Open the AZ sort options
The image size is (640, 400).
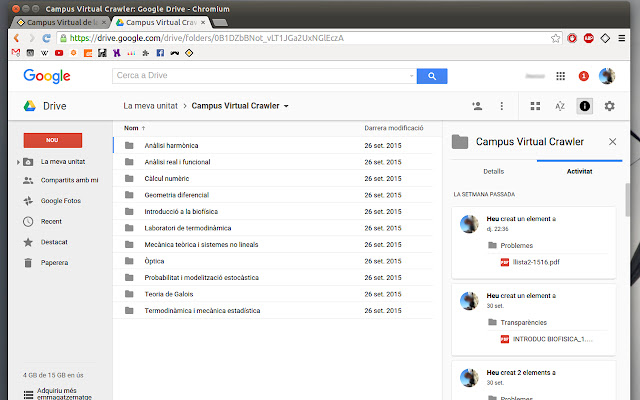click(x=560, y=106)
